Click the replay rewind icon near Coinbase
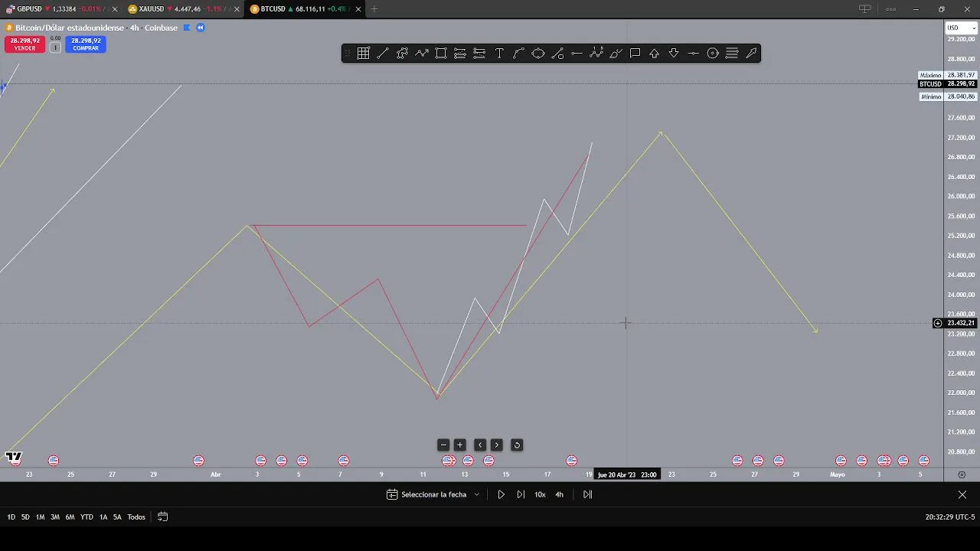Viewport: 980px width, 551px height. tap(201, 28)
